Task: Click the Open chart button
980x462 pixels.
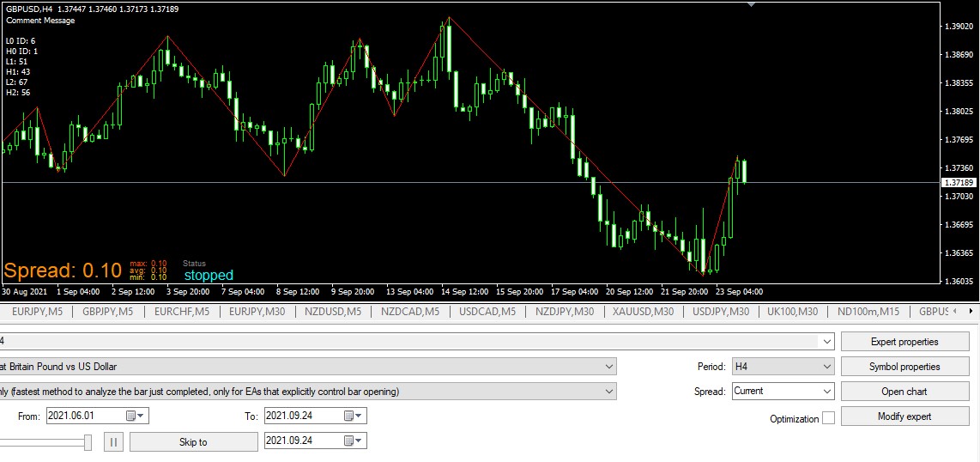Action: 904,392
